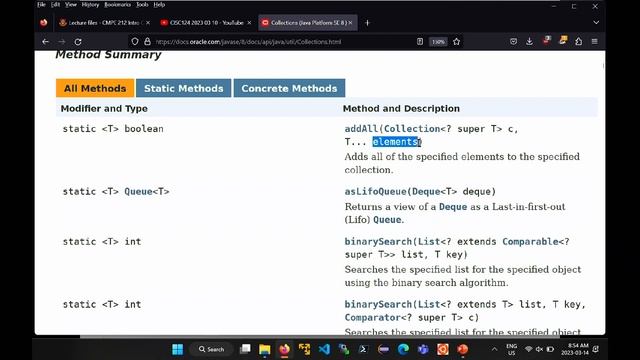Viewport: 640px width, 360px height.
Task: Open the tracking protection shield icon
Action: [135, 42]
